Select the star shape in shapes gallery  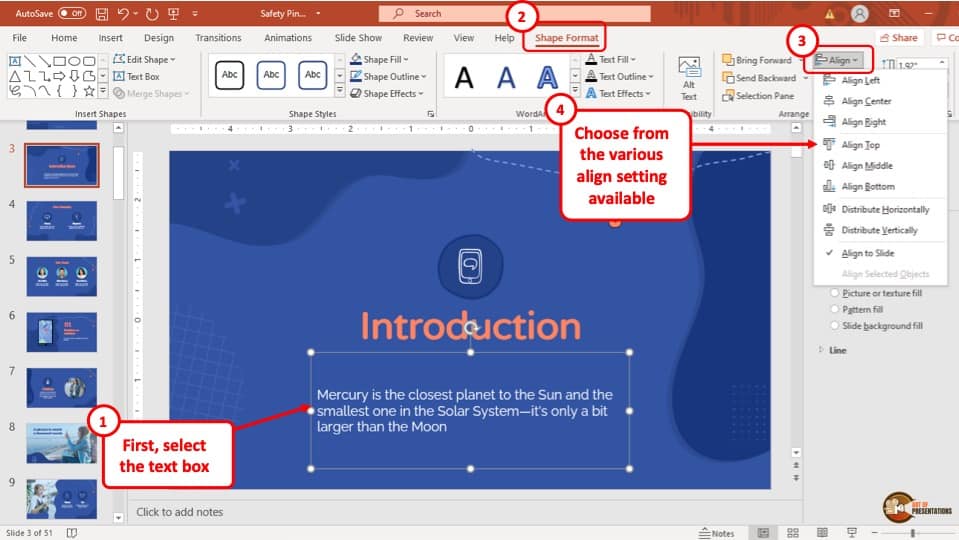(89, 91)
